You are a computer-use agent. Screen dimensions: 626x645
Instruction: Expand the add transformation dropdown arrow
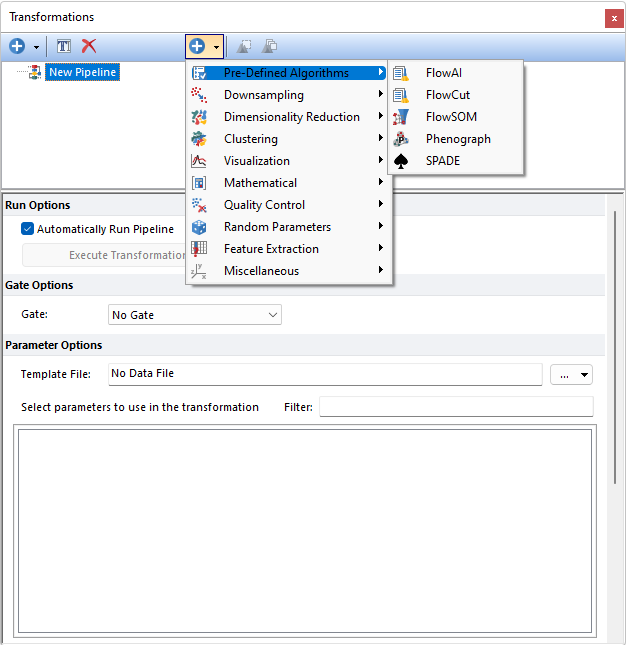tap(216, 46)
